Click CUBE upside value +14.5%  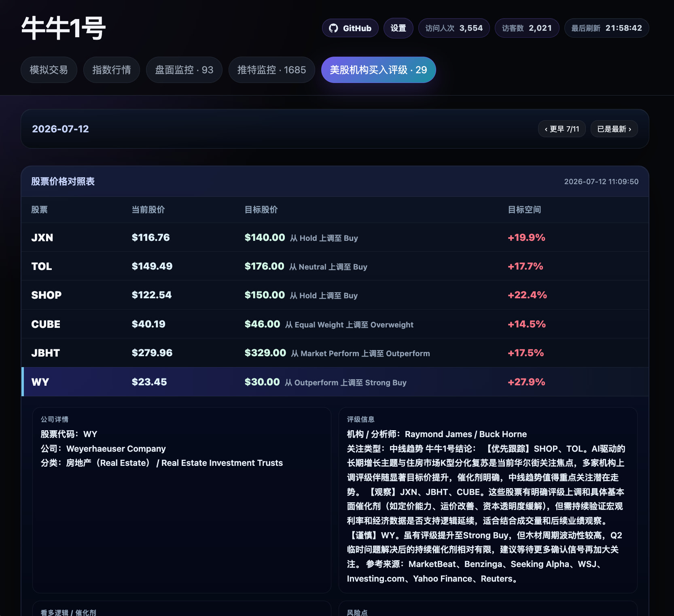527,324
